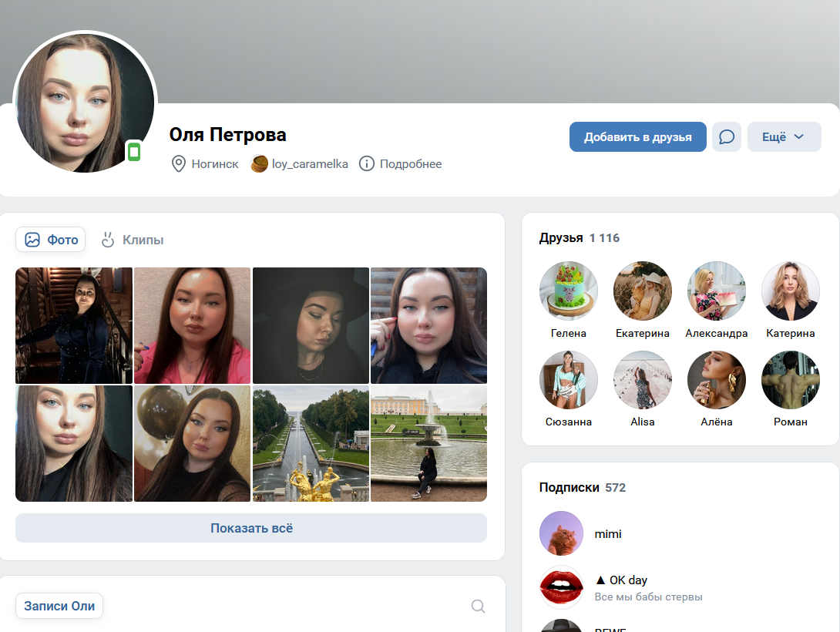Click the name Сюзанна in friends
840x632 pixels.
click(x=569, y=422)
